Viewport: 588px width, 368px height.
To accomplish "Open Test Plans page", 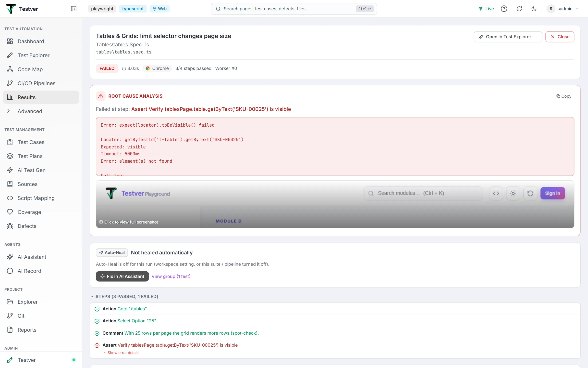I will [41, 156].
